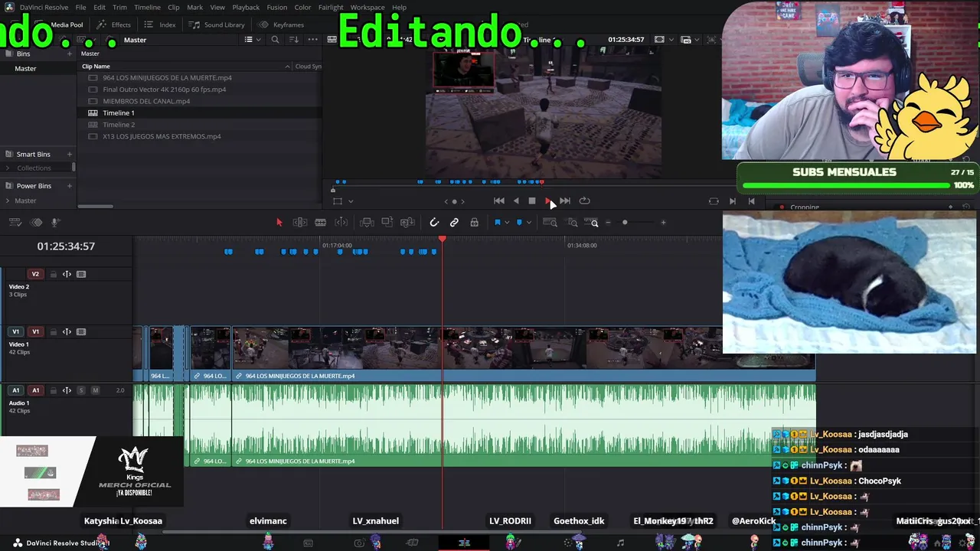Stop playback in the viewer
This screenshot has height=551, width=980.
click(532, 201)
